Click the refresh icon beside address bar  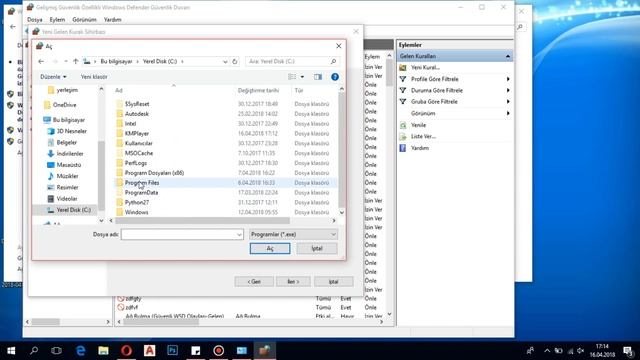click(235, 61)
